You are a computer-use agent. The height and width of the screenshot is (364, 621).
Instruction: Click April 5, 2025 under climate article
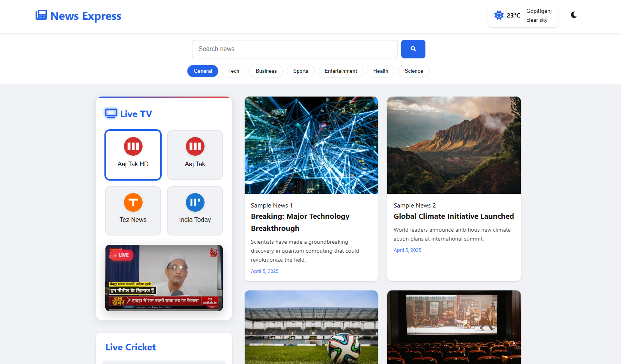(x=408, y=250)
